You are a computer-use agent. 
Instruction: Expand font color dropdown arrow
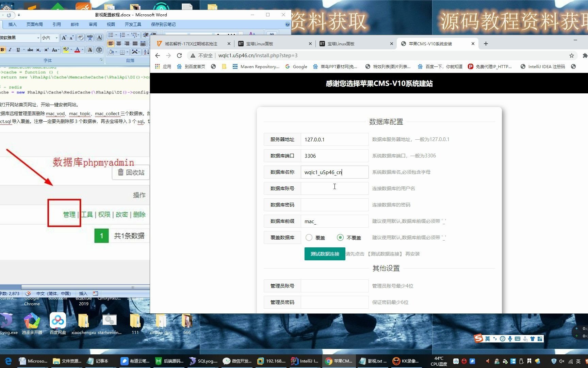(82, 50)
